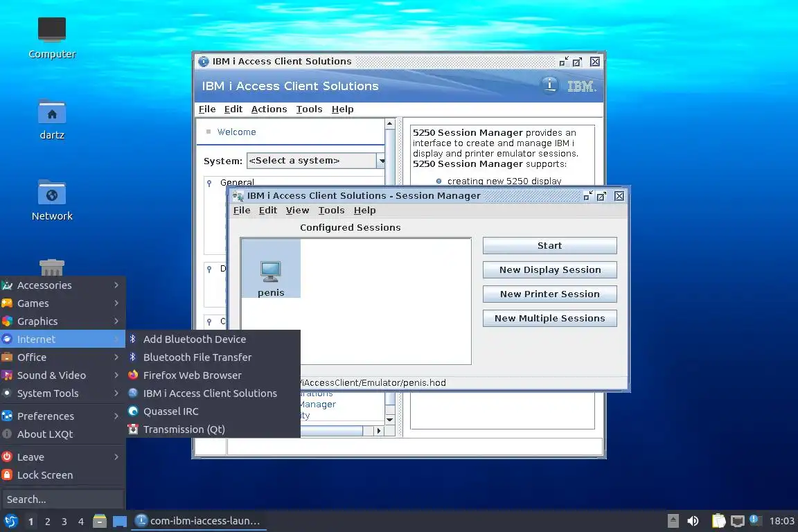Click the Start button in Session Manager

click(549, 245)
